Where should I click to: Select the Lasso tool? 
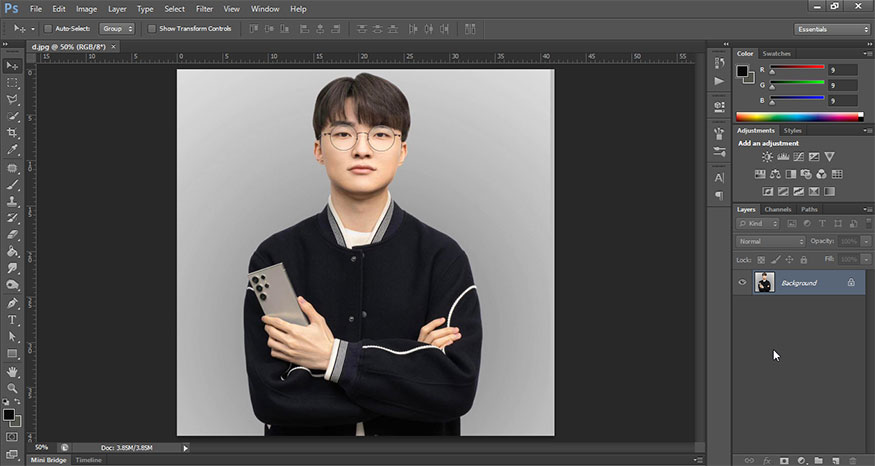tap(12, 99)
